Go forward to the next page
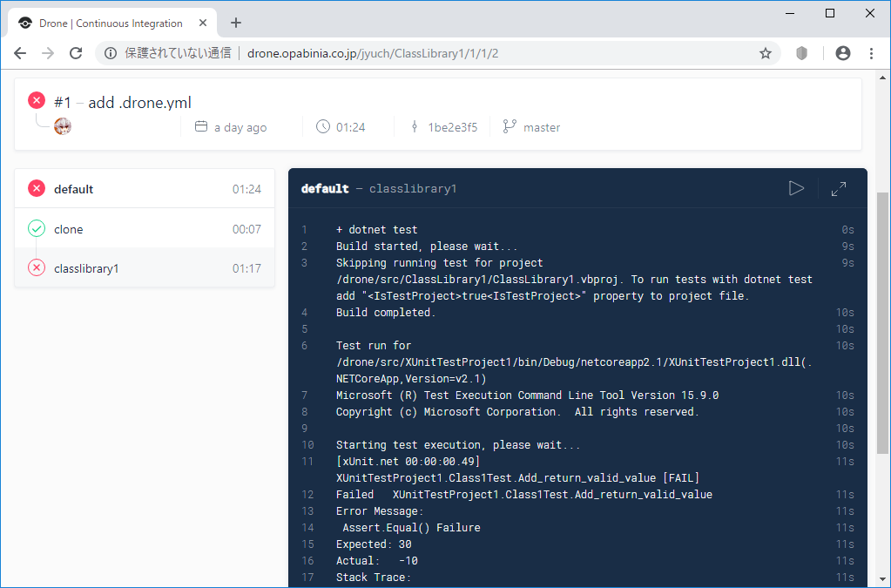The width and height of the screenshot is (891, 588). tap(48, 53)
